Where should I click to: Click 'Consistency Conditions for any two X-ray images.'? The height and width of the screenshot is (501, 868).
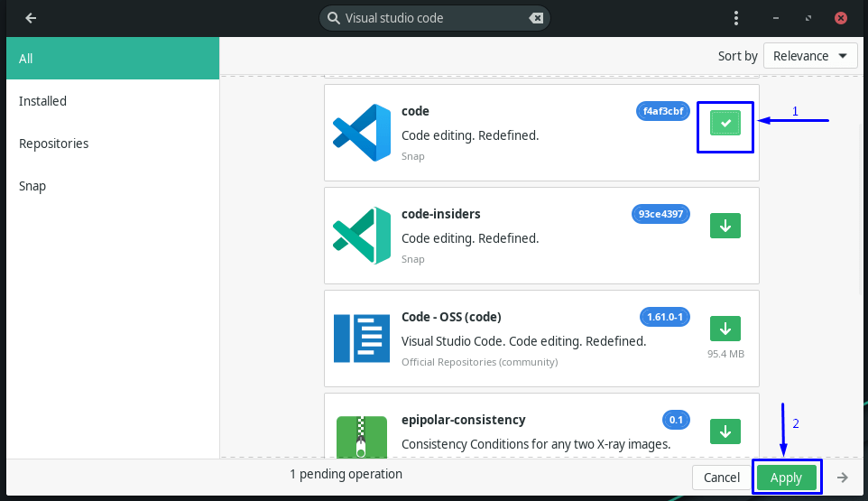click(536, 444)
